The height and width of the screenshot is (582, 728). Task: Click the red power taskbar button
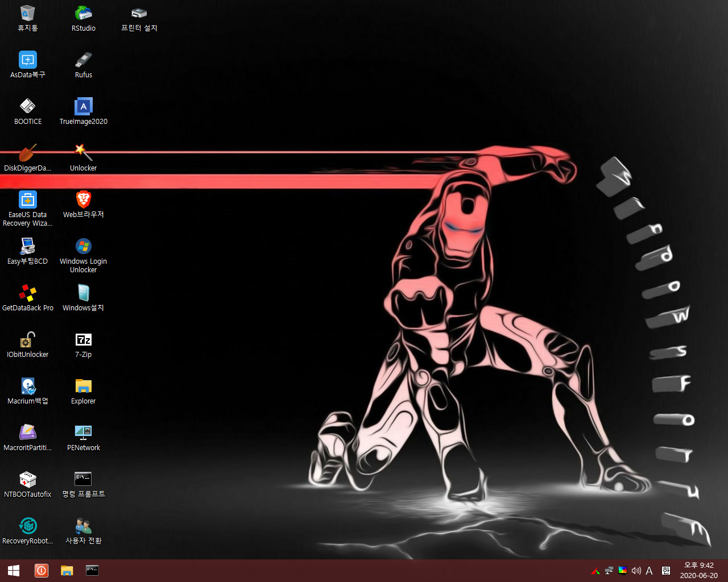coord(42,571)
